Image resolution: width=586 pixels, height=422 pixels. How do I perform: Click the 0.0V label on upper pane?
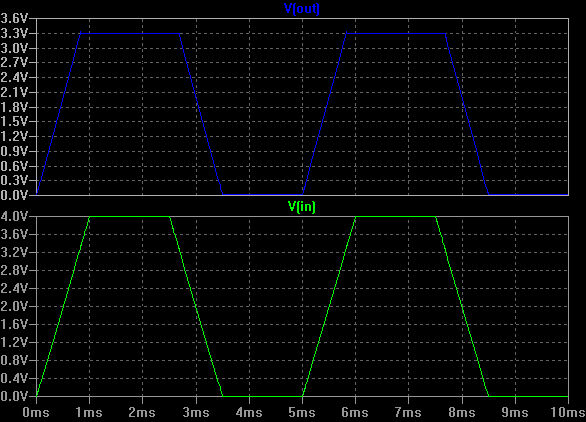(x=14, y=195)
